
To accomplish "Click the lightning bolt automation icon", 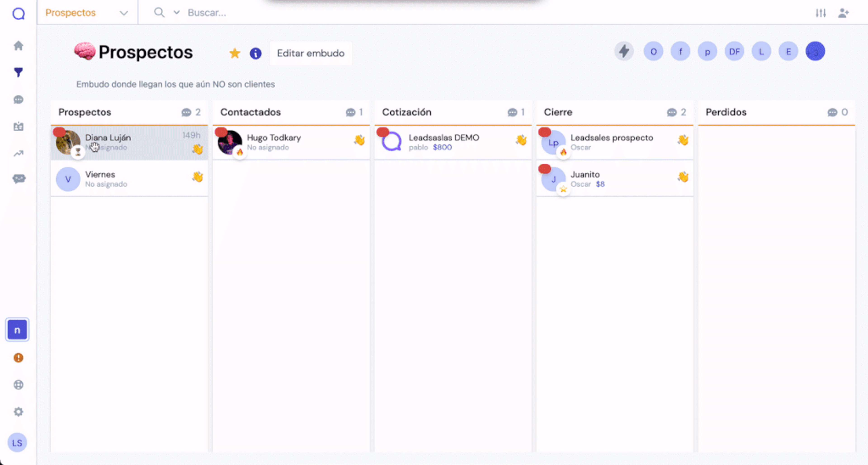I will (624, 52).
